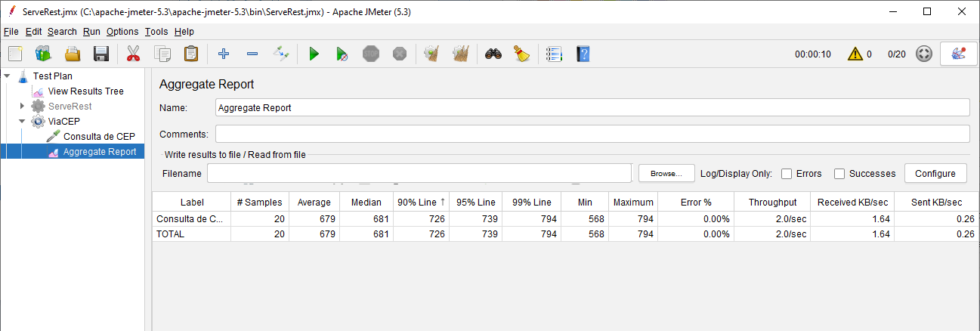Select View Results Tree listener
This screenshot has height=331, width=980.
coord(85,91)
